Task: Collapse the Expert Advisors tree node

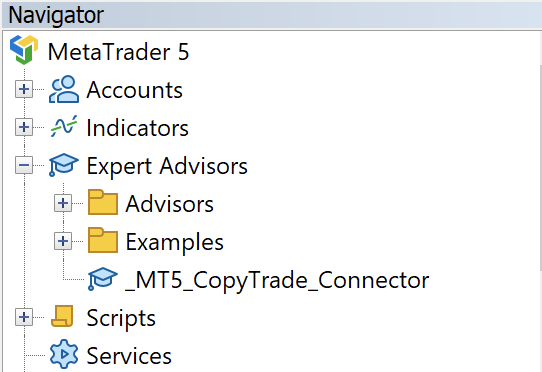Action: (24, 165)
